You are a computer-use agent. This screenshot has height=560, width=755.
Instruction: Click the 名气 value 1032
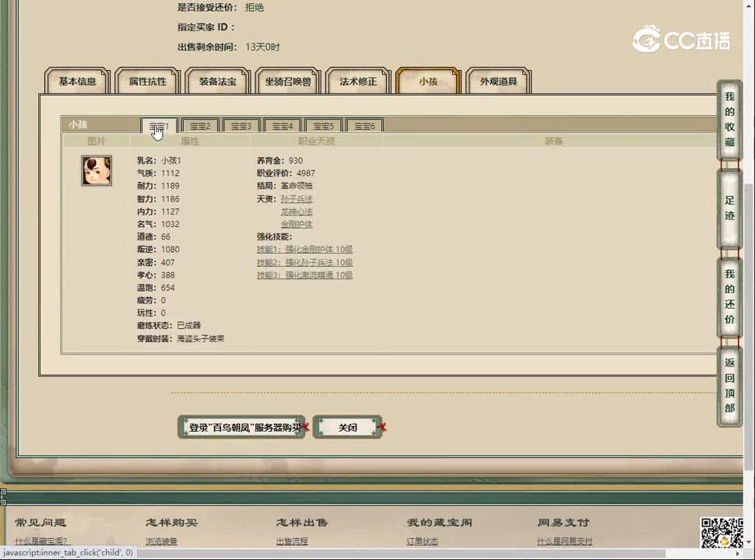point(170,224)
